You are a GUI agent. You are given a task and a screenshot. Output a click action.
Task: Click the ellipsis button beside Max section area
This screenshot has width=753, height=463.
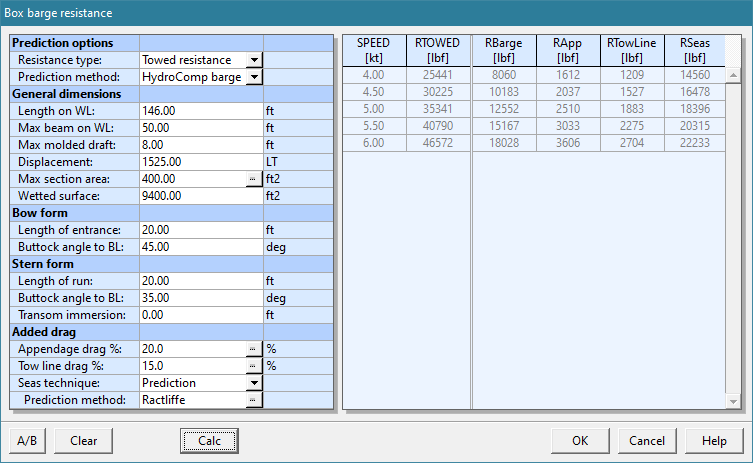(254, 179)
